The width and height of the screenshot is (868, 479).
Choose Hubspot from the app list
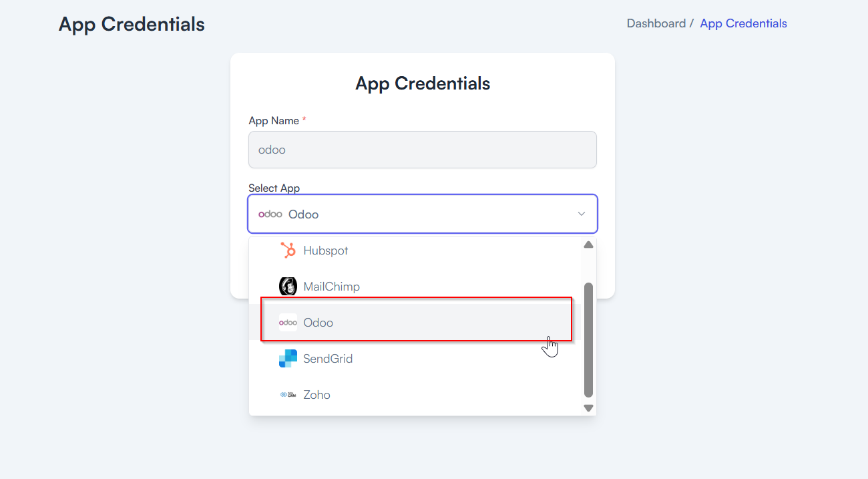pyautogui.click(x=415, y=251)
